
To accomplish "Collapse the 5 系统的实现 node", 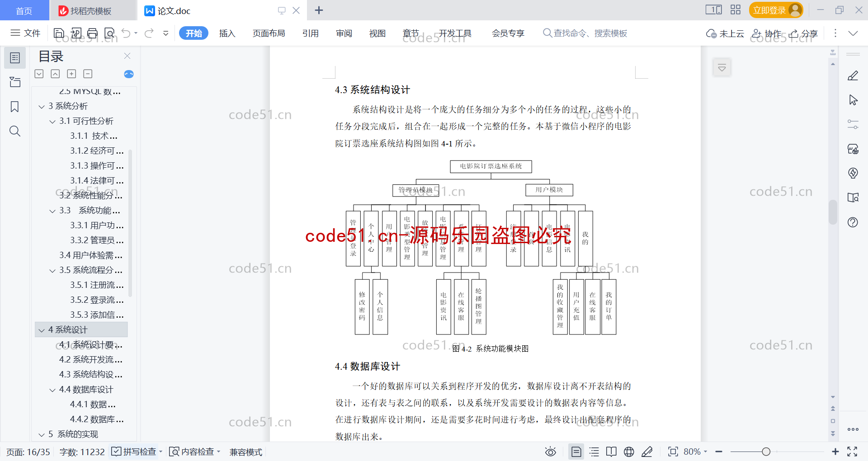I will pyautogui.click(x=42, y=435).
